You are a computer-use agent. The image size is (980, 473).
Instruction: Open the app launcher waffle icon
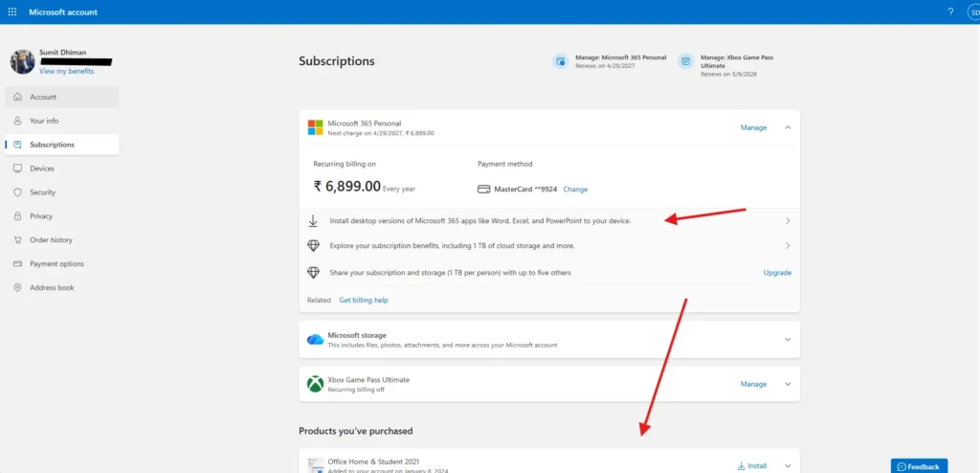[x=11, y=12]
